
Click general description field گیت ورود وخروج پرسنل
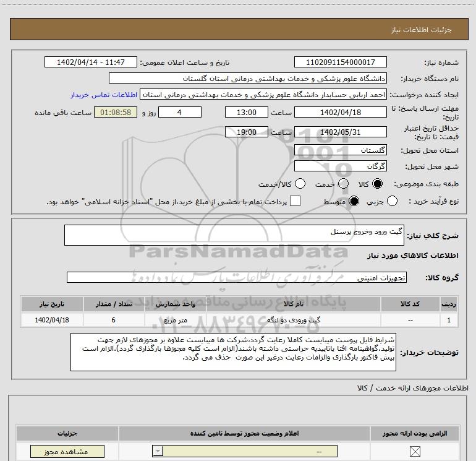coord(234,235)
